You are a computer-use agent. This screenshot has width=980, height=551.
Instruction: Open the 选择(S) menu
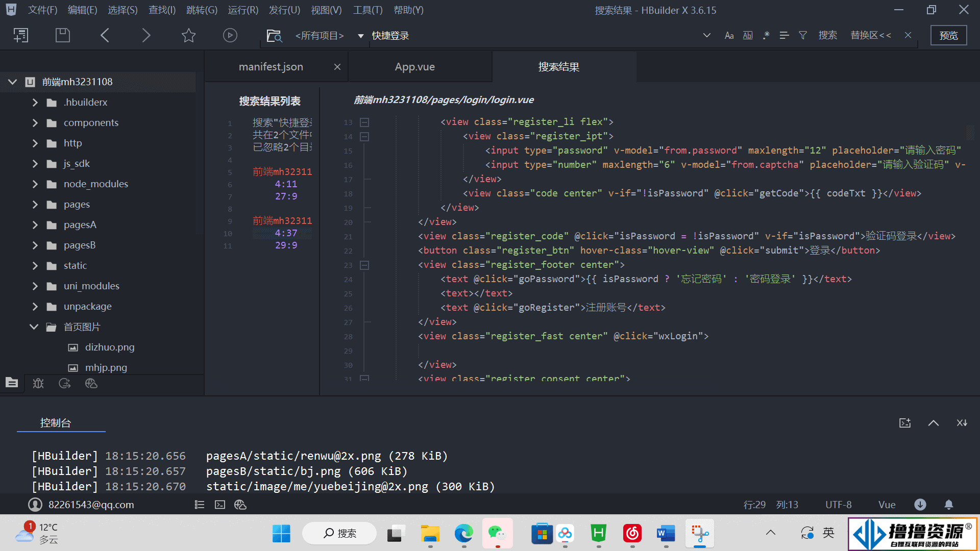[122, 10]
